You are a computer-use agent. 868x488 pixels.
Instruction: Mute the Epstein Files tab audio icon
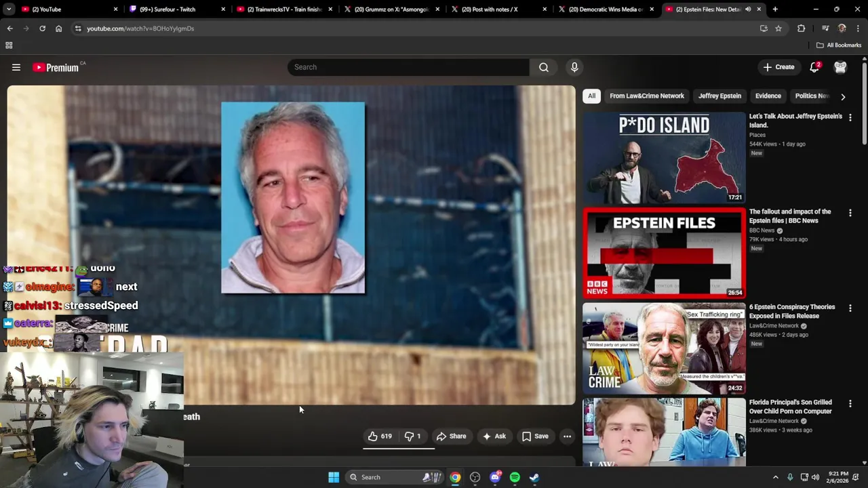pos(748,9)
